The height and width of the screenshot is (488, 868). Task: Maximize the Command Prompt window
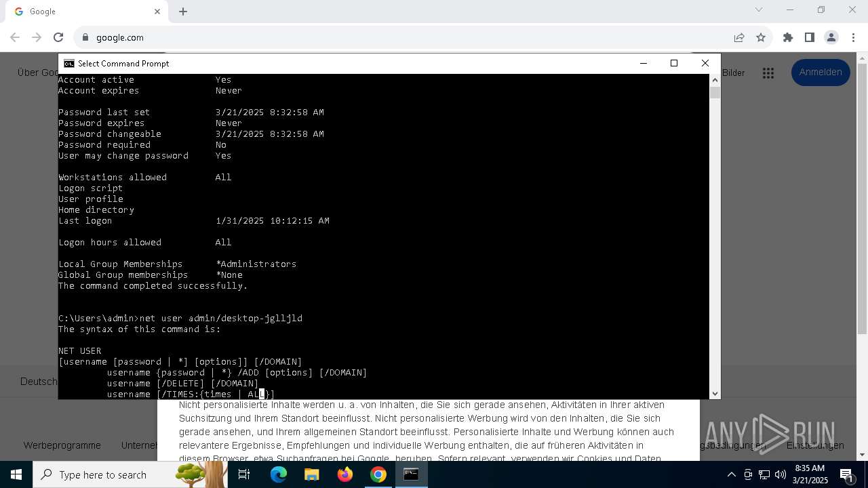tap(674, 63)
